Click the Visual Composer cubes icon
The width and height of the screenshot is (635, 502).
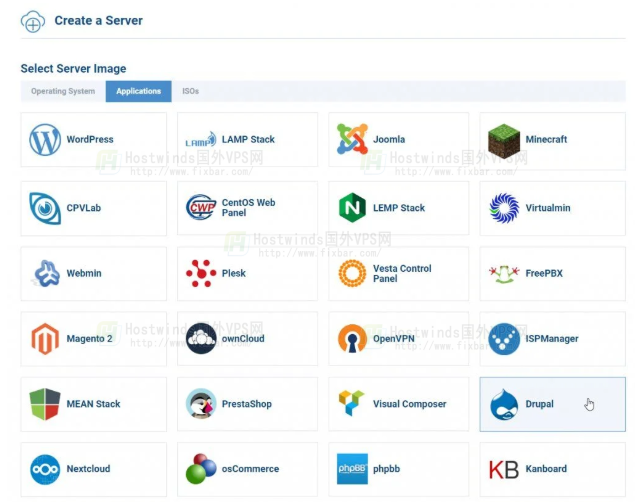352,403
